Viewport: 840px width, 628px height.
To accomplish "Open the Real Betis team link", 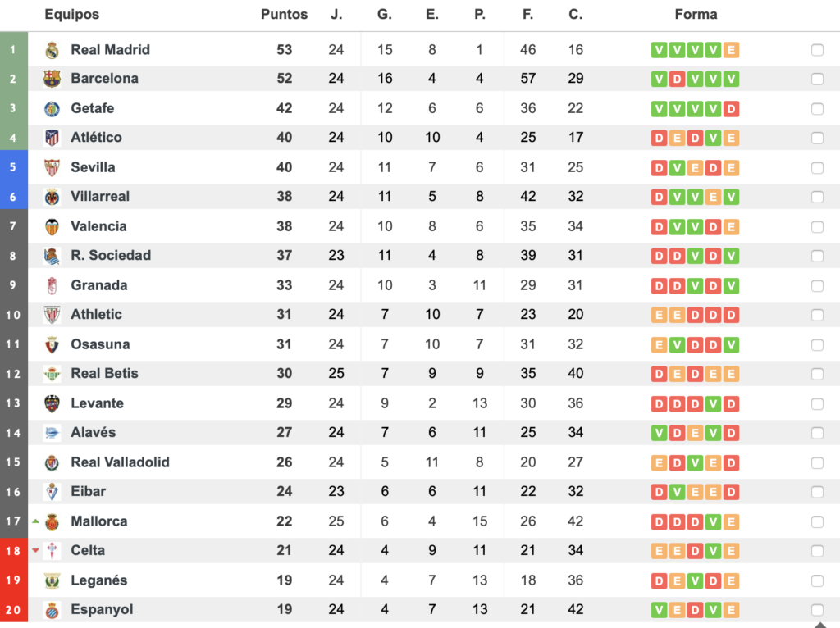I will pos(104,373).
